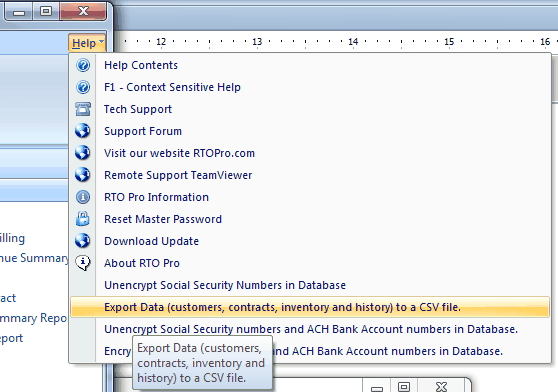Click the About RTO Pro bubble icon
This screenshot has width=558, height=392.
[83, 263]
